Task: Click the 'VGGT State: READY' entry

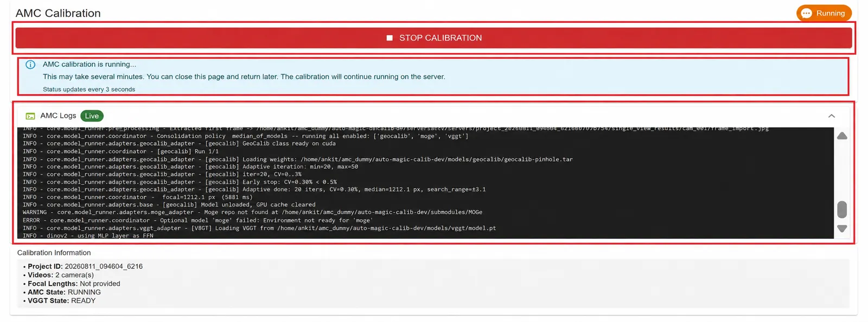Action: tap(62, 301)
